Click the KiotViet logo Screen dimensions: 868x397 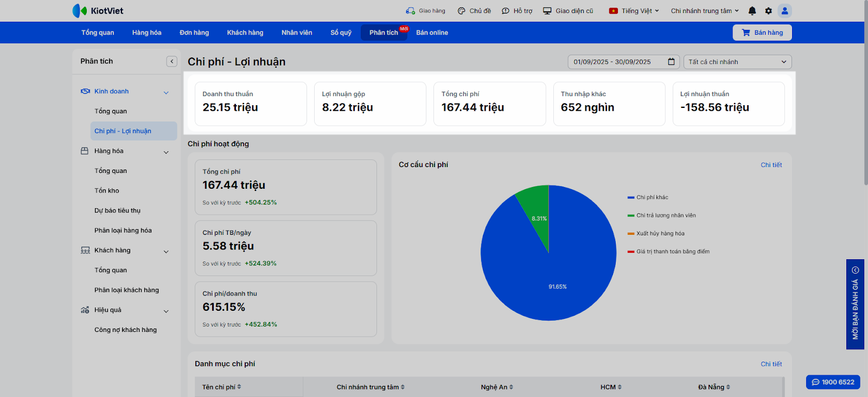click(x=98, y=11)
